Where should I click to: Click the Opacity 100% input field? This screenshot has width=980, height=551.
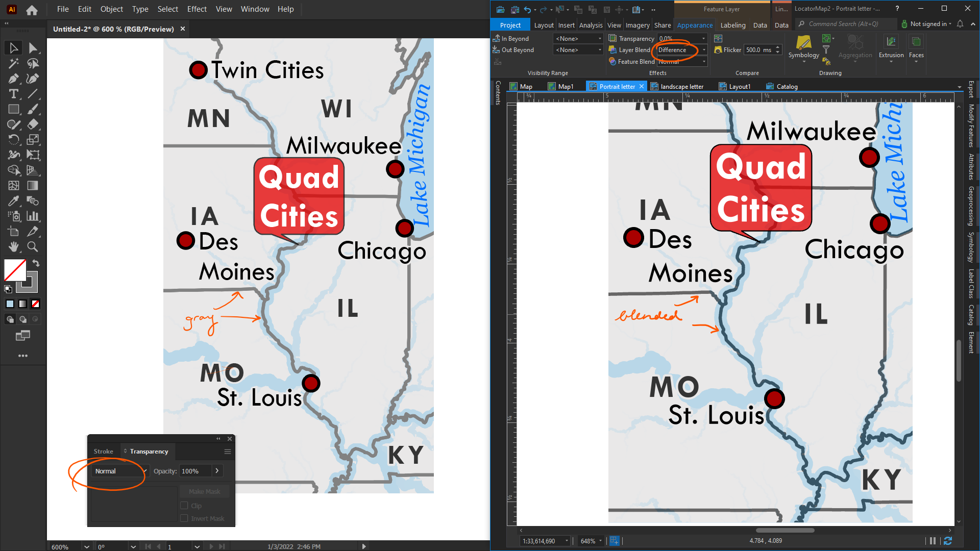click(x=195, y=471)
